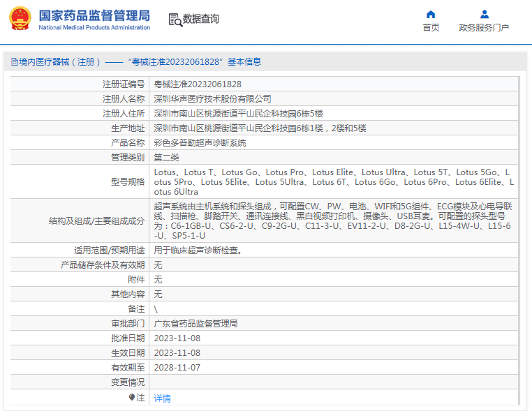Click the Lotus model specification list
Viewport: 532px width, 411px height.
click(334, 181)
